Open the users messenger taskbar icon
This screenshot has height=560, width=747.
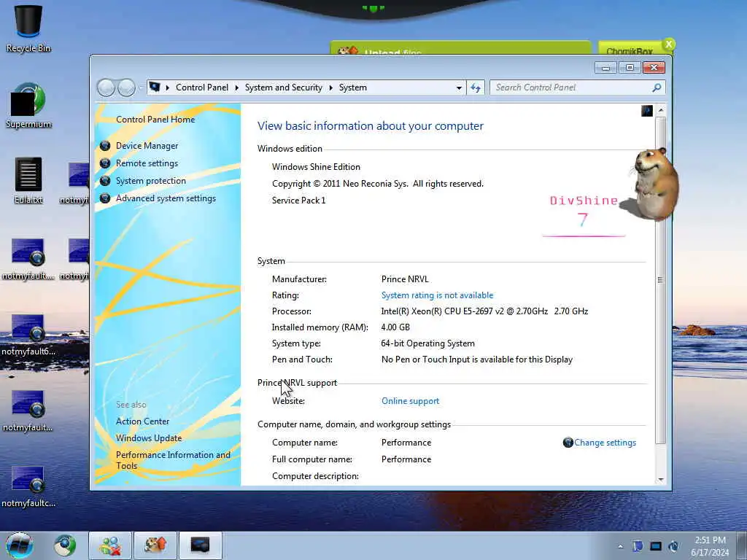(110, 545)
